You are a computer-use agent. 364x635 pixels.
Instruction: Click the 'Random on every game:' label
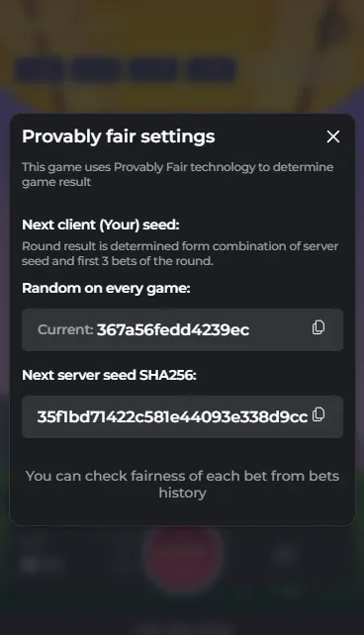pyautogui.click(x=106, y=288)
